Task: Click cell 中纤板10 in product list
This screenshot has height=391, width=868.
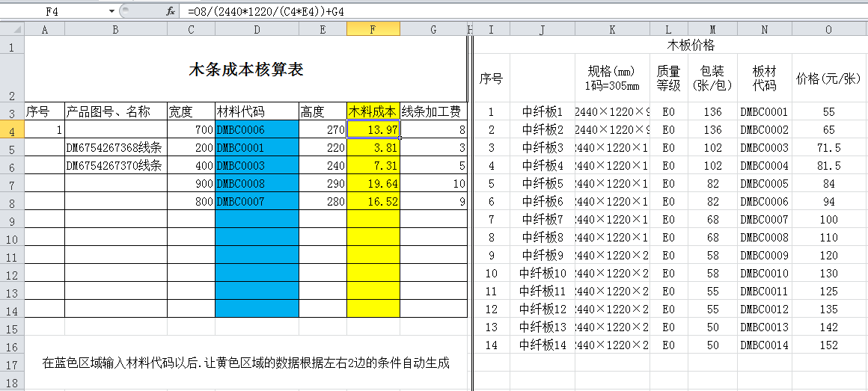Action: 542,274
